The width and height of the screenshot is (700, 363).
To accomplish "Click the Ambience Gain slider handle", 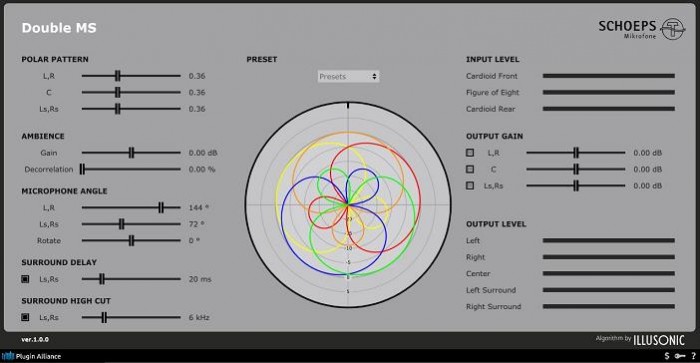I will click(131, 153).
